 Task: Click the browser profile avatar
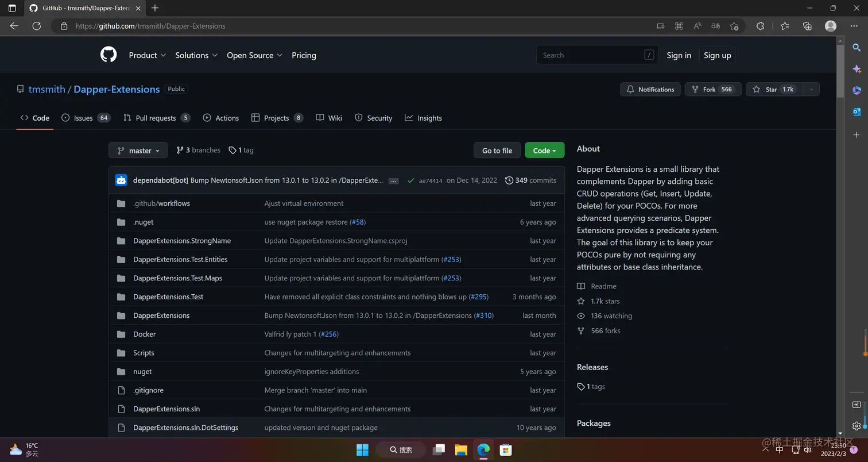click(830, 26)
